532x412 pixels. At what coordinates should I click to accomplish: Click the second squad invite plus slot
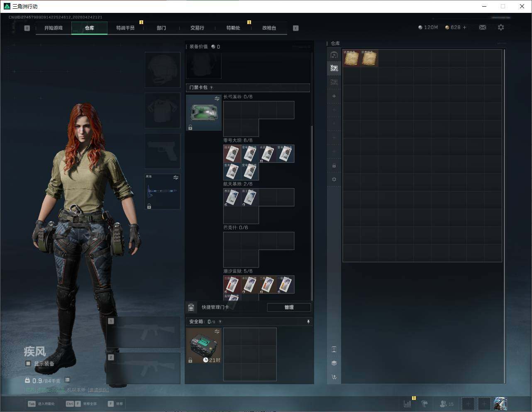(x=484, y=404)
